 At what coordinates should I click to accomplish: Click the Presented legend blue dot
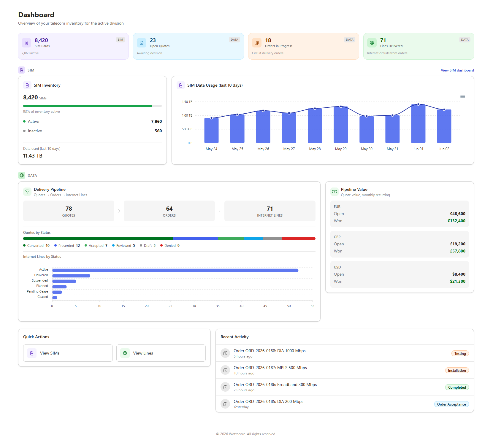click(56, 245)
